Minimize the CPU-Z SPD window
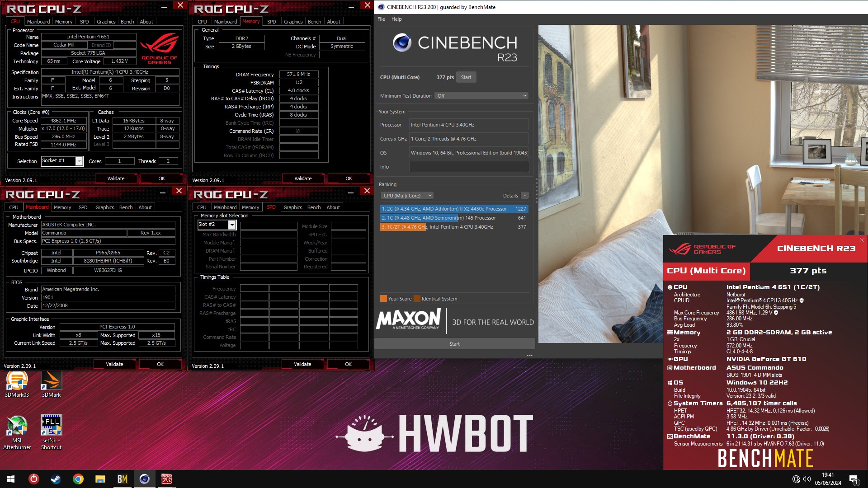The height and width of the screenshot is (488, 868). tap(351, 192)
